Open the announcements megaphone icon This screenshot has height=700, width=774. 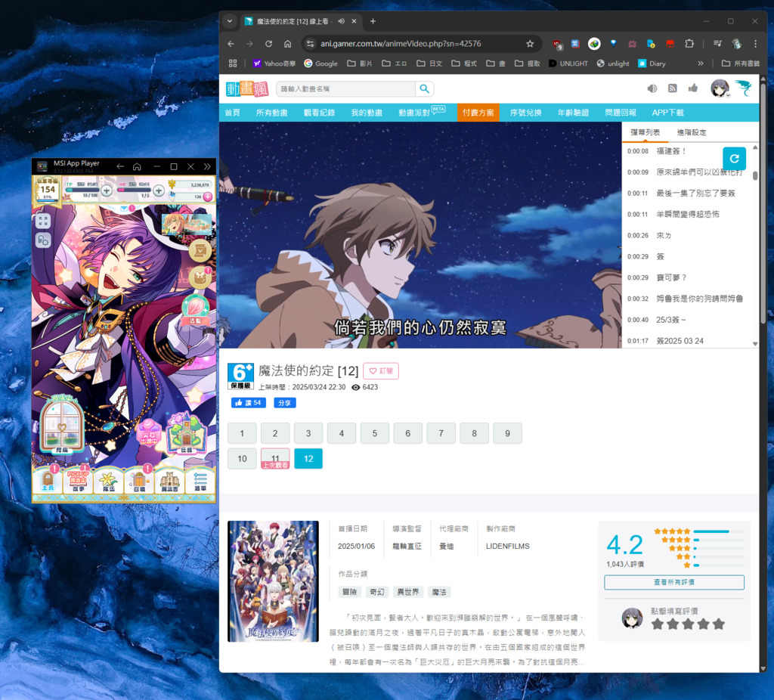[652, 88]
